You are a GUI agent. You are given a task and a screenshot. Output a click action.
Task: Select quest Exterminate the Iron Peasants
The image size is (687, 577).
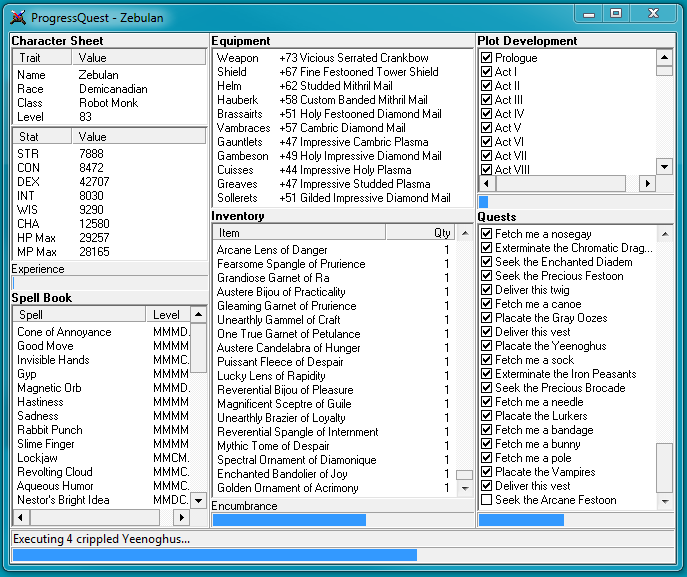coord(566,374)
